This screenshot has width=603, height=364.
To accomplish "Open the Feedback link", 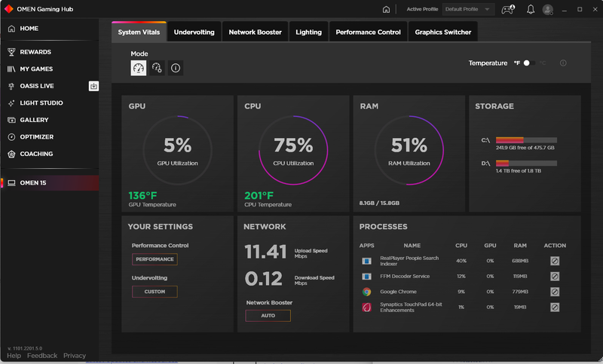I will (42, 356).
